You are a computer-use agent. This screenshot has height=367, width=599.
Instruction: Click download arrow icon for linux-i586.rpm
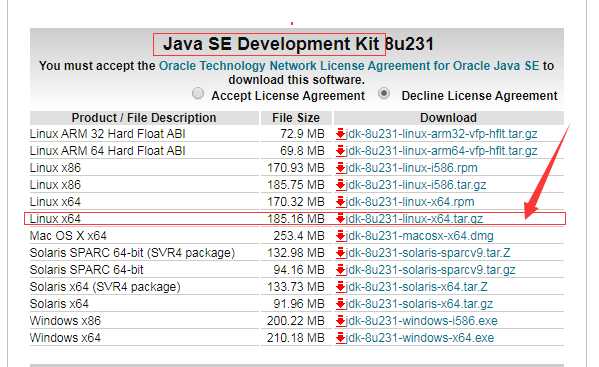(341, 168)
